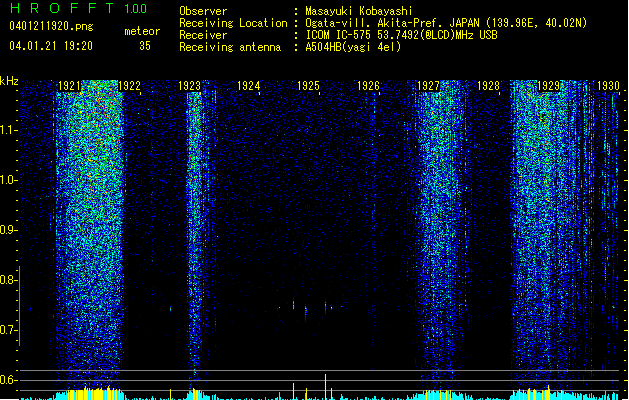Click the 1925 time marker
The width and height of the screenshot is (629, 400).
[308, 86]
